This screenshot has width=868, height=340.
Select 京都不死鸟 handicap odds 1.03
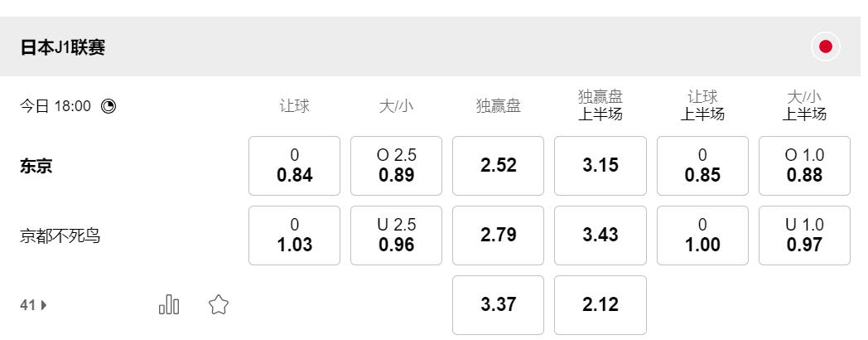pos(294,236)
